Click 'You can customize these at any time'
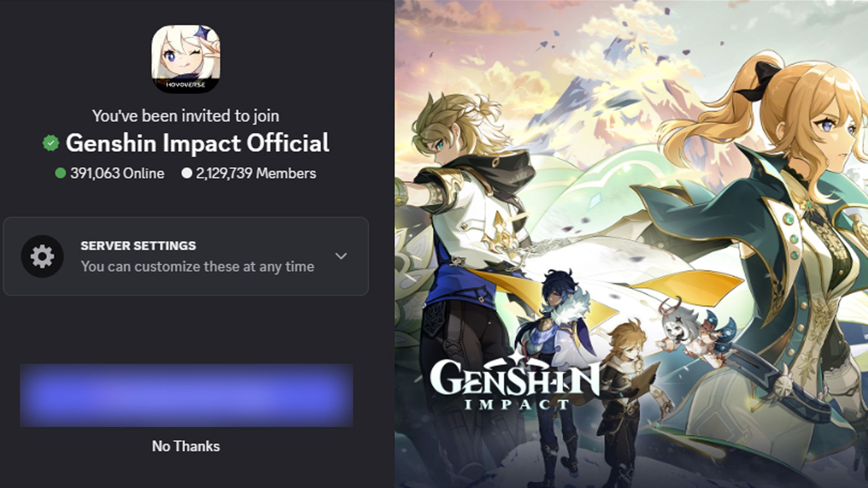 click(198, 267)
